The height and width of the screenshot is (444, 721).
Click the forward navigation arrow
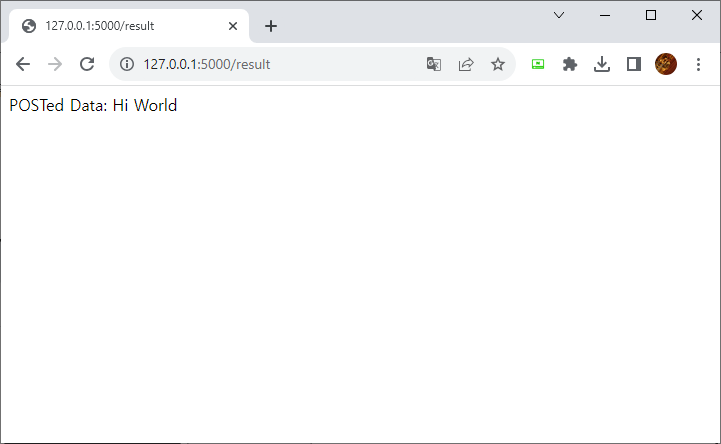coord(55,64)
